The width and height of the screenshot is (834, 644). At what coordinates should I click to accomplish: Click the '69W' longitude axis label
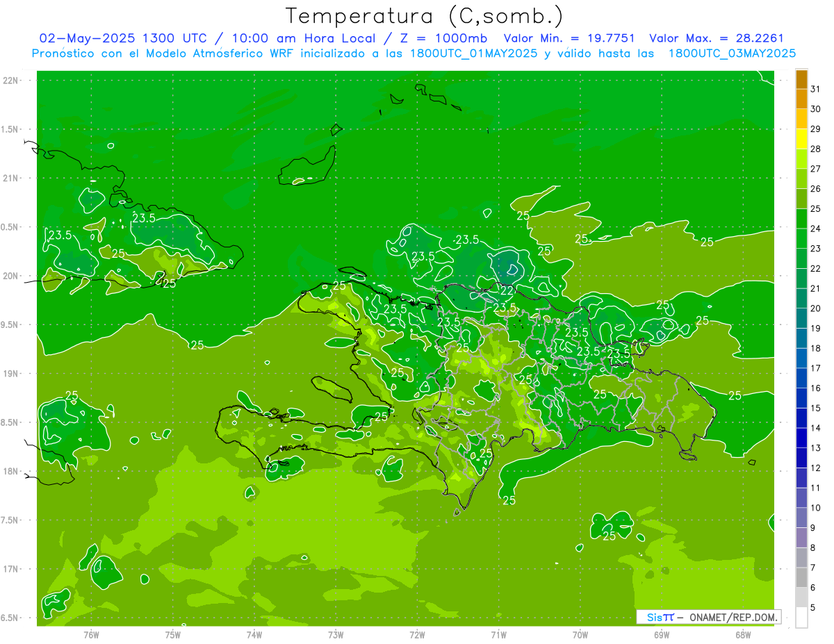662,634
